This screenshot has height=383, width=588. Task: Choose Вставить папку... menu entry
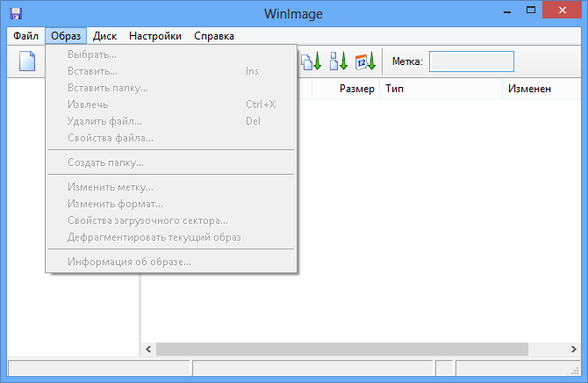pos(171,88)
